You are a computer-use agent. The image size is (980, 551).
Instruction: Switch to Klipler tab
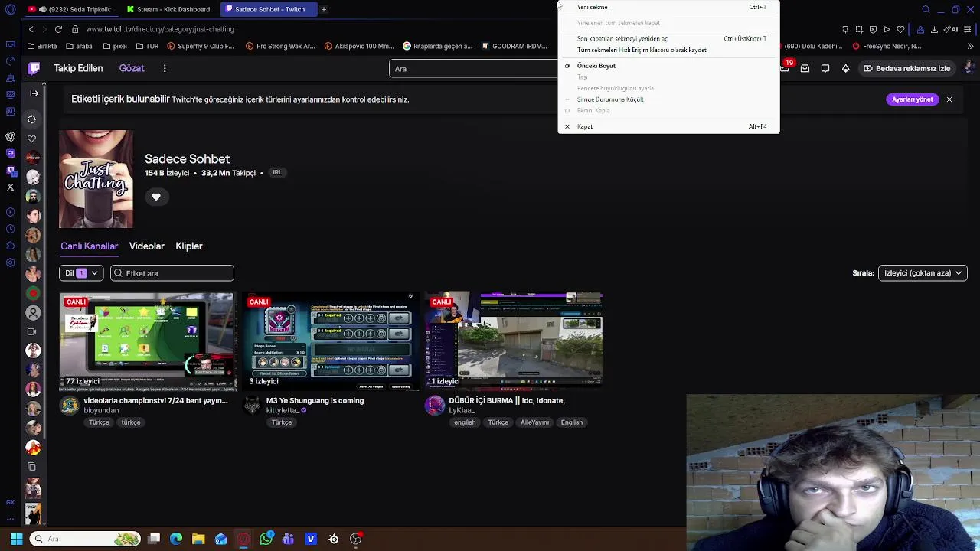[189, 246]
